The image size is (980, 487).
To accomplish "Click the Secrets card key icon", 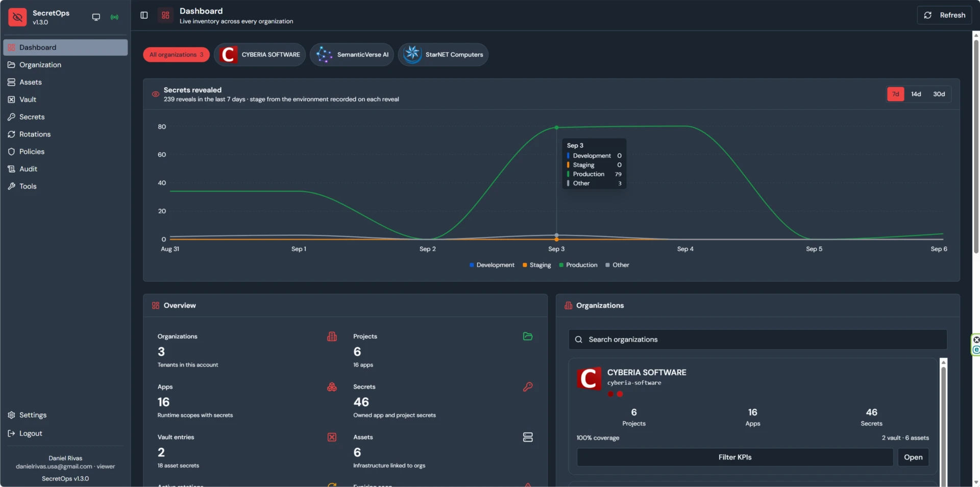I will [x=528, y=387].
